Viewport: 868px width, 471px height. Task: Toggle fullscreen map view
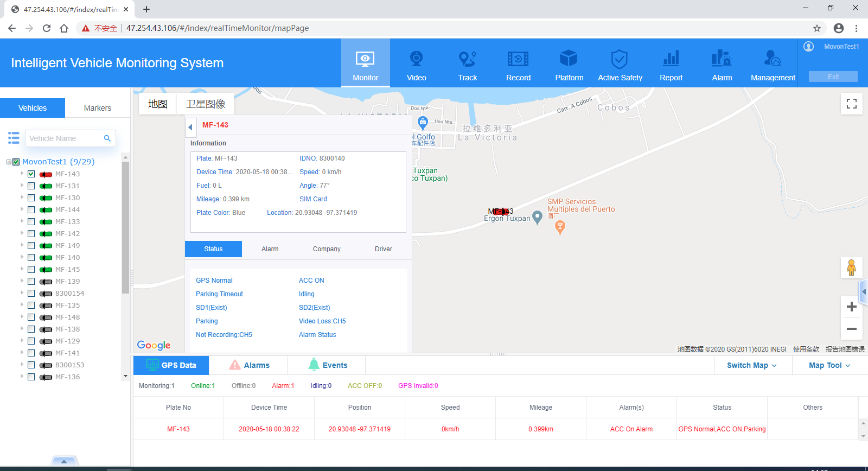click(x=852, y=104)
